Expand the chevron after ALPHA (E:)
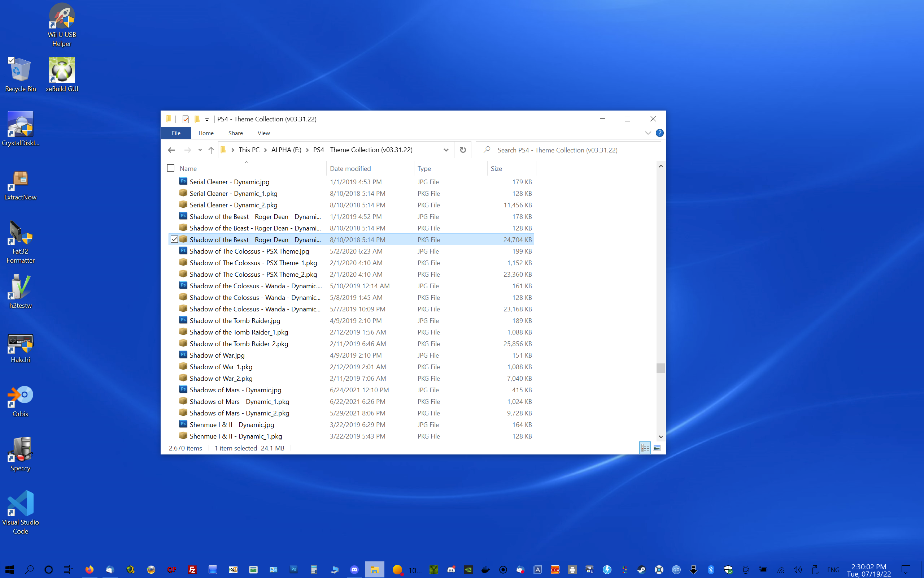This screenshot has width=924, height=578. click(x=307, y=150)
